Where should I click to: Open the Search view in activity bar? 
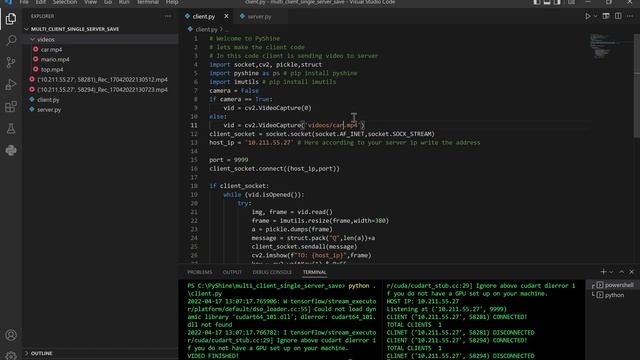[11, 40]
